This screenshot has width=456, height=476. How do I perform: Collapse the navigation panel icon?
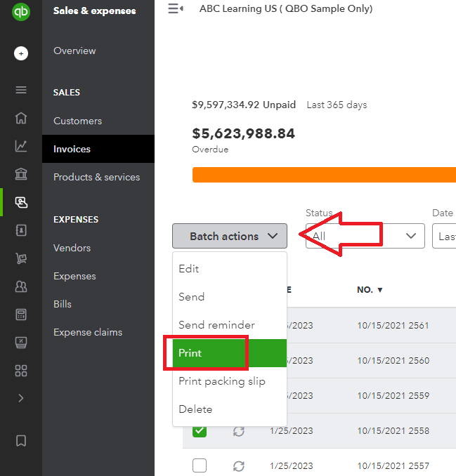176,8
